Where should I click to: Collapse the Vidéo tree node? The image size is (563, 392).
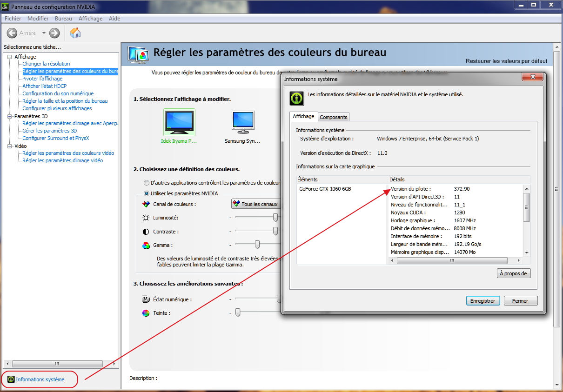pos(10,146)
